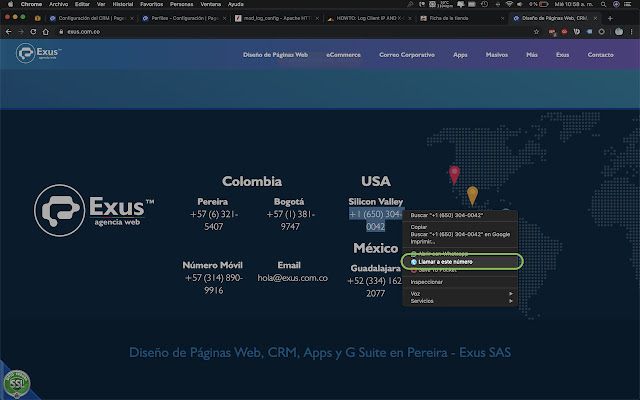Click the Bogotá phone +57 (1) 381-9747

click(290, 220)
